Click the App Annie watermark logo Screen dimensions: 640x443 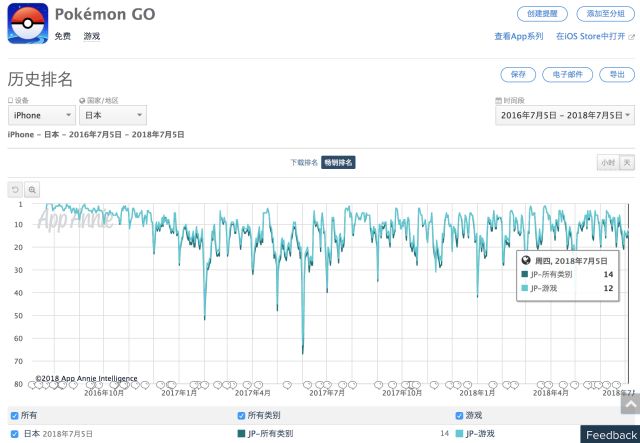pyautogui.click(x=72, y=218)
